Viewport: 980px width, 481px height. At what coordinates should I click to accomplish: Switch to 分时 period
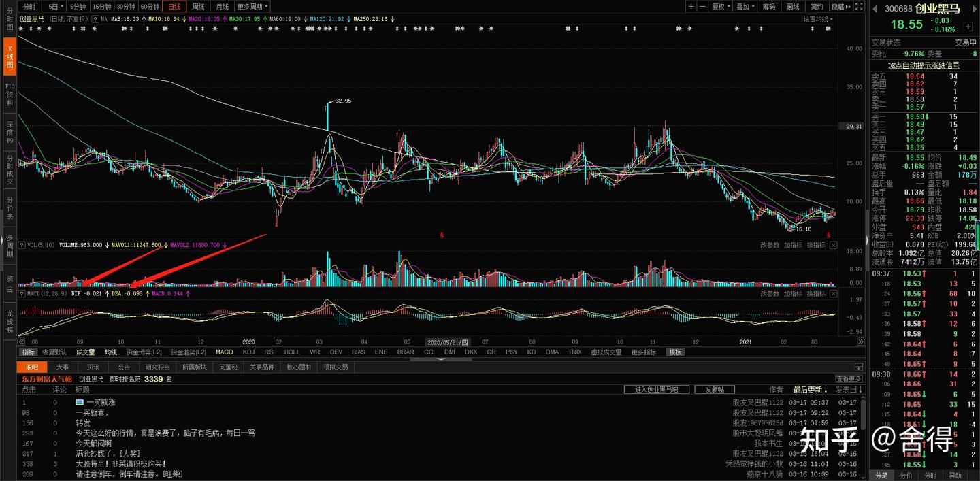(29, 6)
